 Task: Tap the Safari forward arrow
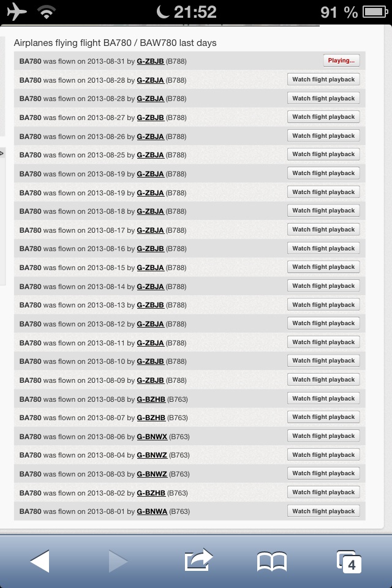118,560
